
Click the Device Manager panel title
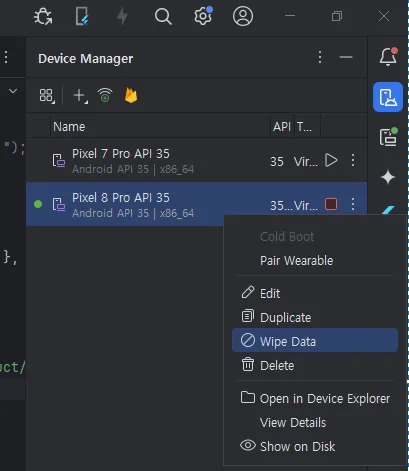pyautogui.click(x=86, y=59)
